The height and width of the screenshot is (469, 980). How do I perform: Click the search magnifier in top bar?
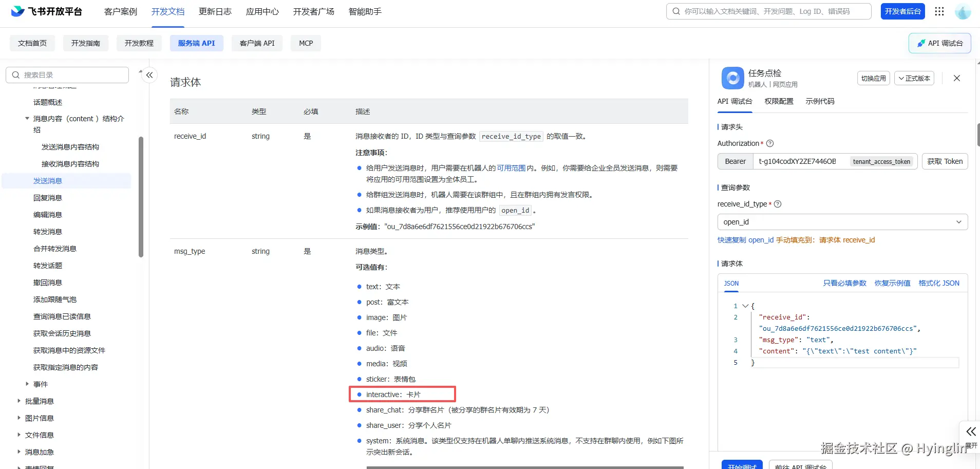tap(676, 11)
